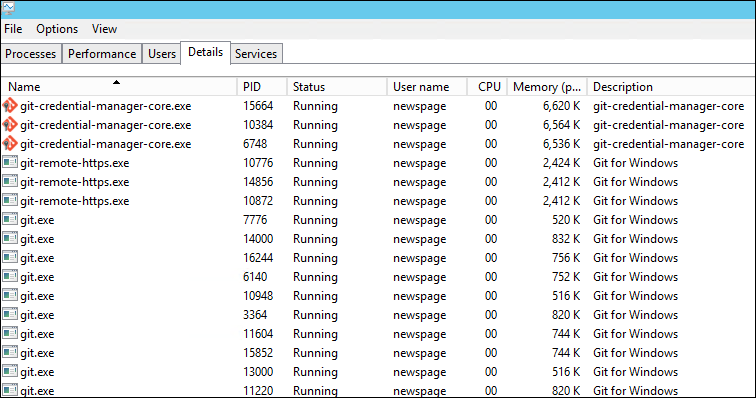Select PID cell 11604
The width and height of the screenshot is (756, 398).
click(x=258, y=333)
